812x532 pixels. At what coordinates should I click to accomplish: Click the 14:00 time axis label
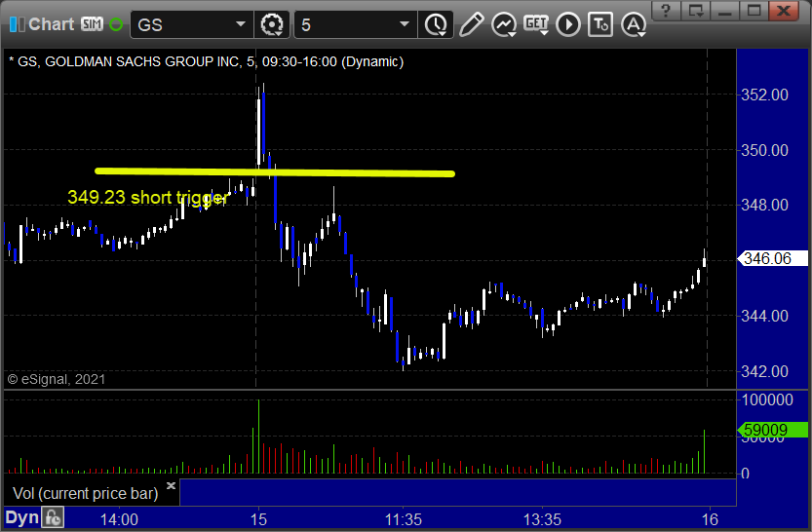(119, 519)
